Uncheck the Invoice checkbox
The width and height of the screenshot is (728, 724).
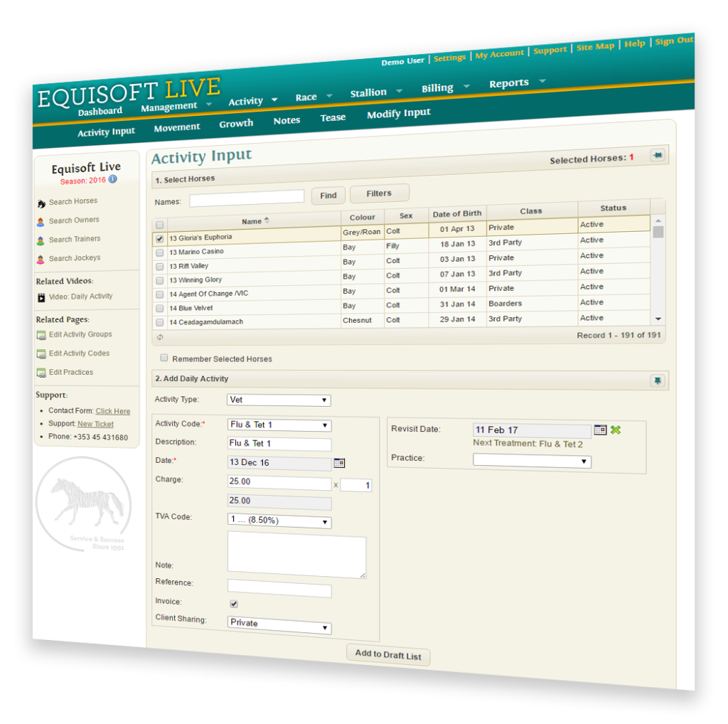point(234,603)
